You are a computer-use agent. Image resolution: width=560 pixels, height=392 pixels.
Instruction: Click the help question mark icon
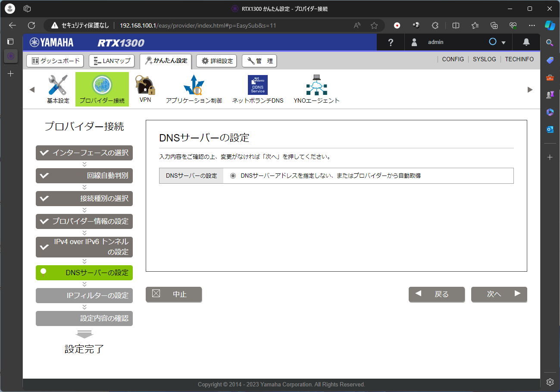(391, 42)
